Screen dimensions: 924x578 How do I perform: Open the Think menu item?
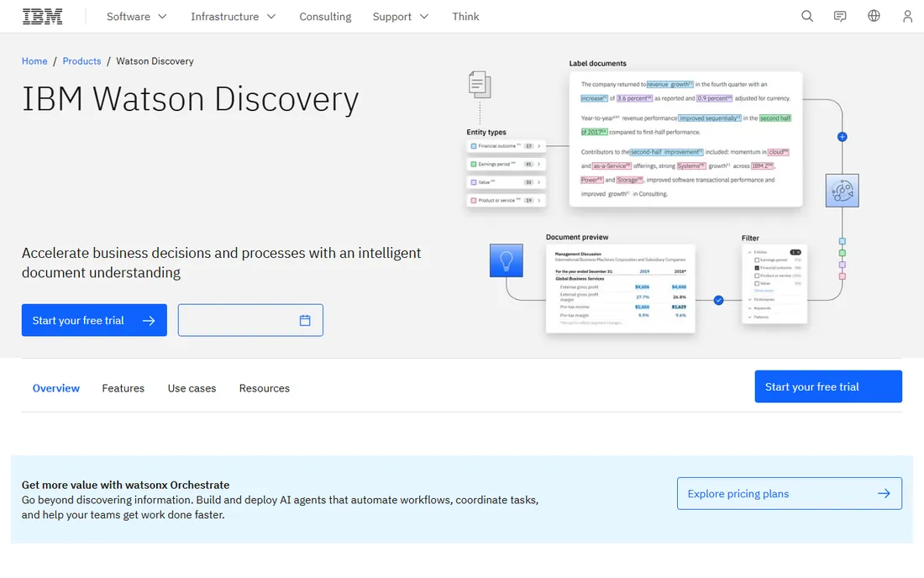click(x=465, y=17)
